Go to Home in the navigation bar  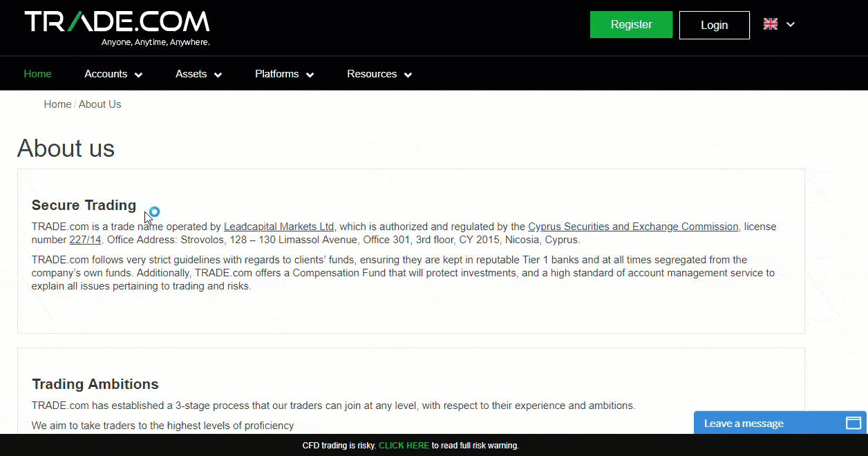[x=37, y=74]
